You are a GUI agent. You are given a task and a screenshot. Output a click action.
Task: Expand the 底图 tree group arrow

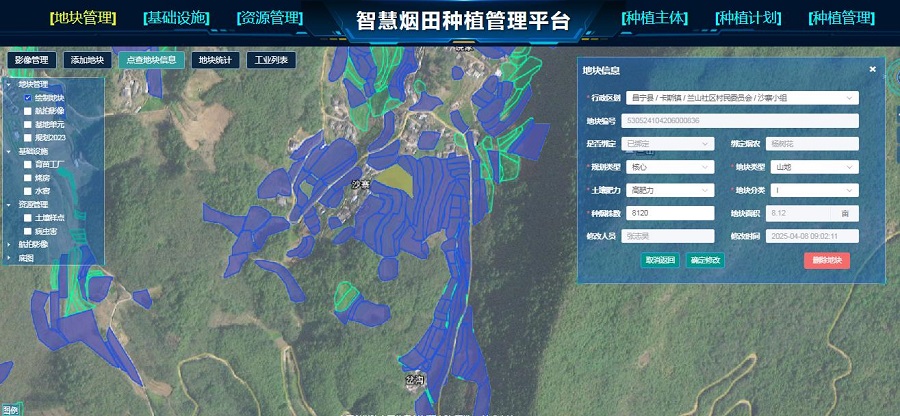coord(11,258)
